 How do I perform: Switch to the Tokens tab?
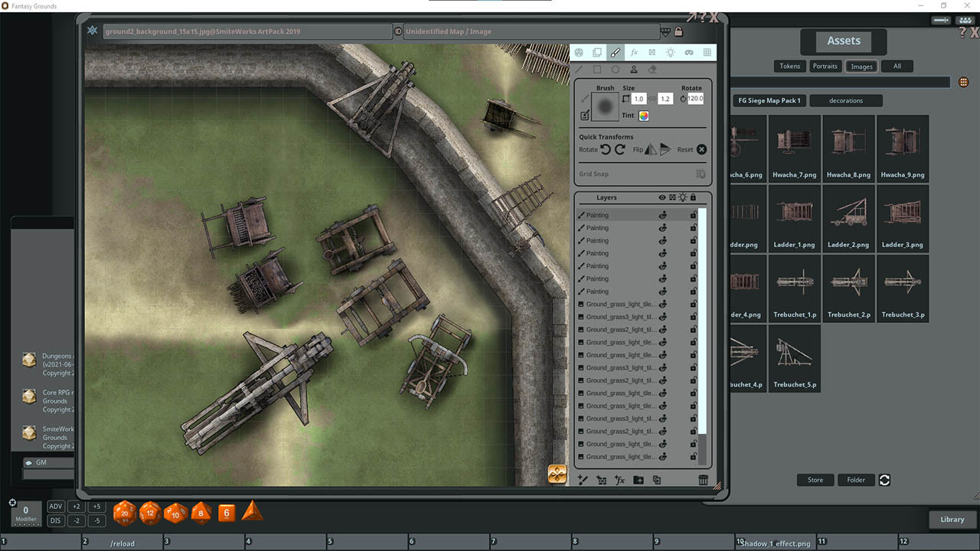(x=789, y=66)
